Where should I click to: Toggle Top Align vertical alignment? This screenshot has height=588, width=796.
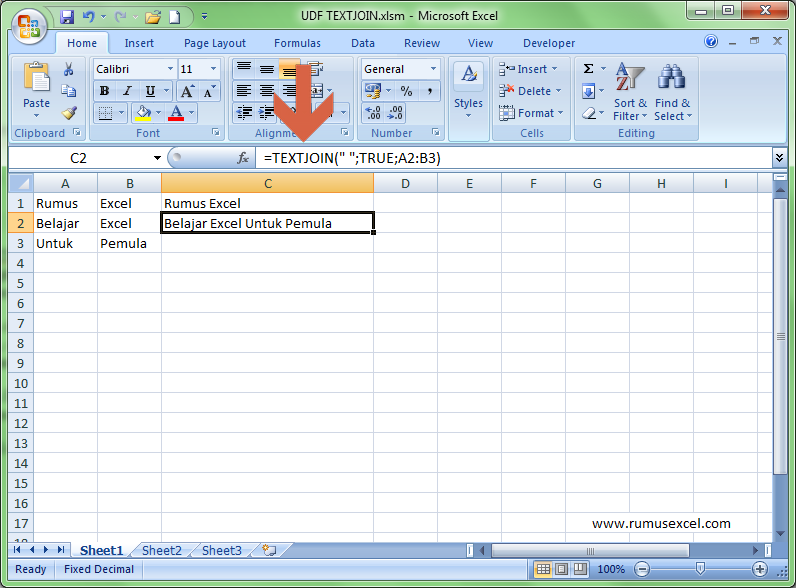tap(244, 69)
